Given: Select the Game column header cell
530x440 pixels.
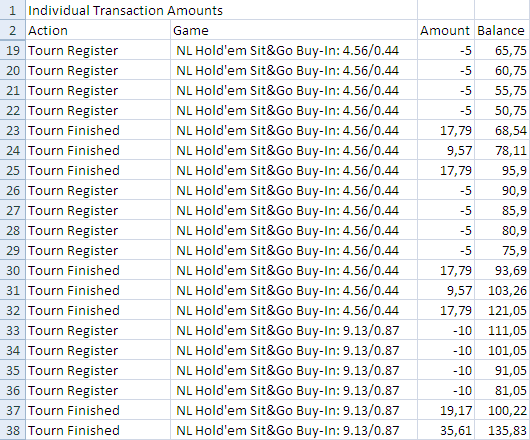Looking at the screenshot, I should pos(294,30).
